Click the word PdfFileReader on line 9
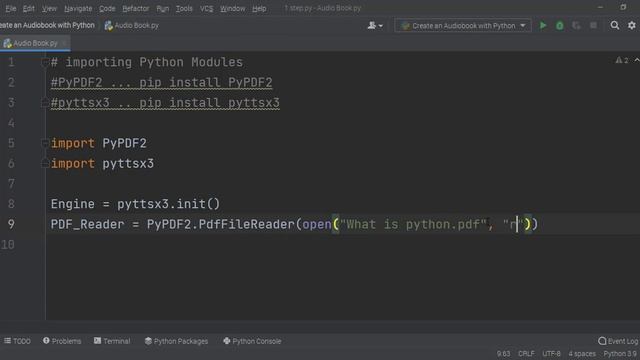 tap(246, 224)
